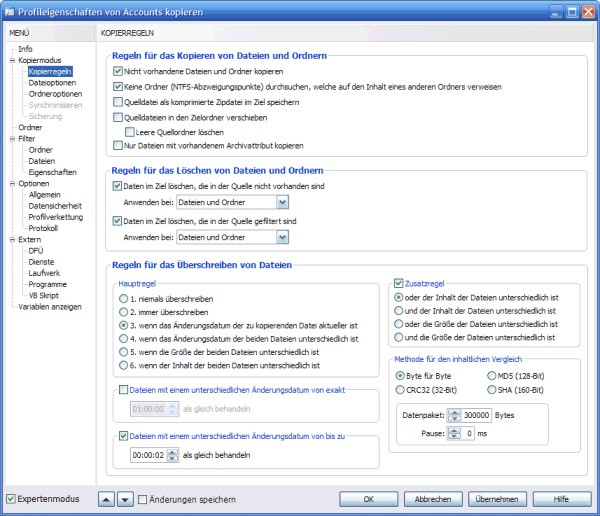Toggle the NTFS-Abzweigungspunkte checkbox
The width and height of the screenshot is (600, 516).
pos(117,87)
